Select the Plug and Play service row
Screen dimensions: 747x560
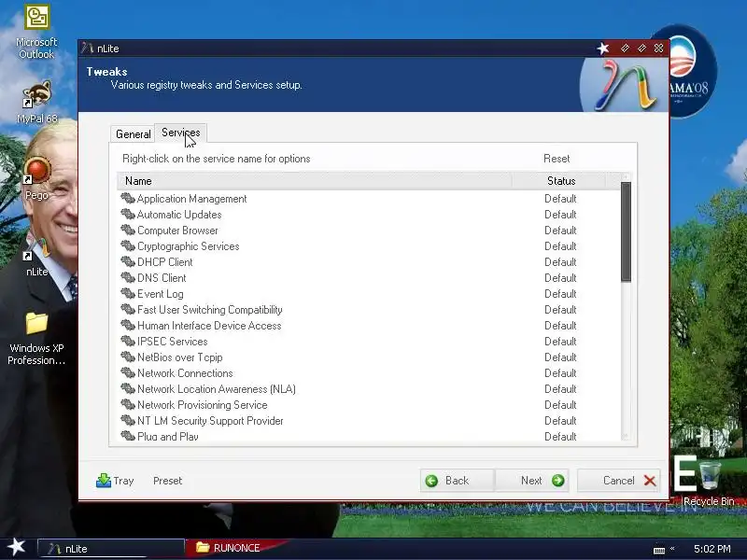pyautogui.click(x=369, y=436)
